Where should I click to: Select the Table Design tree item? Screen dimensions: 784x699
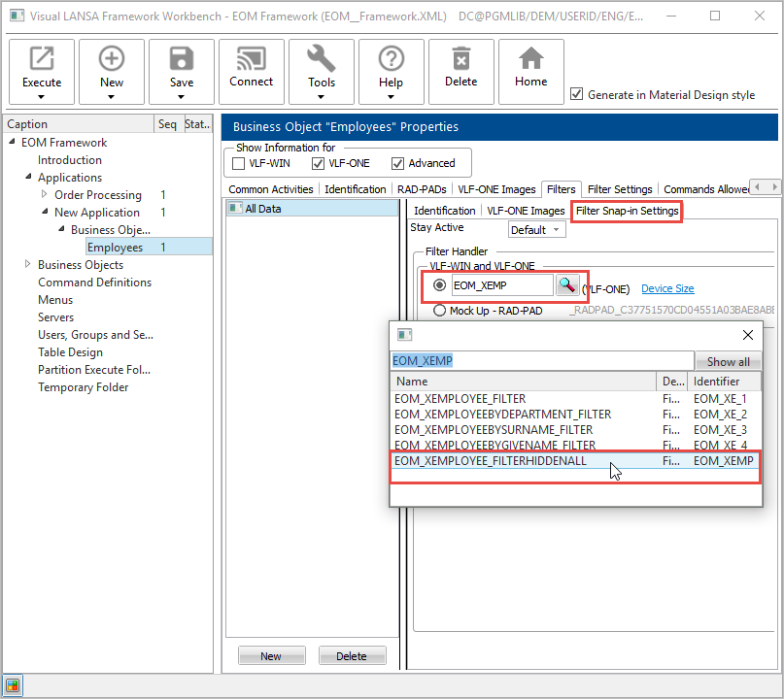[x=71, y=352]
